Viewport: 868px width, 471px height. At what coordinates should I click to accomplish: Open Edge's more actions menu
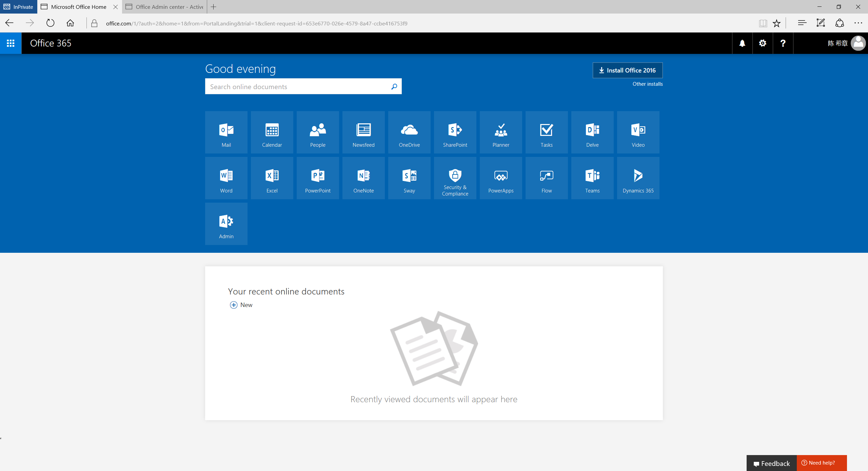(x=858, y=23)
